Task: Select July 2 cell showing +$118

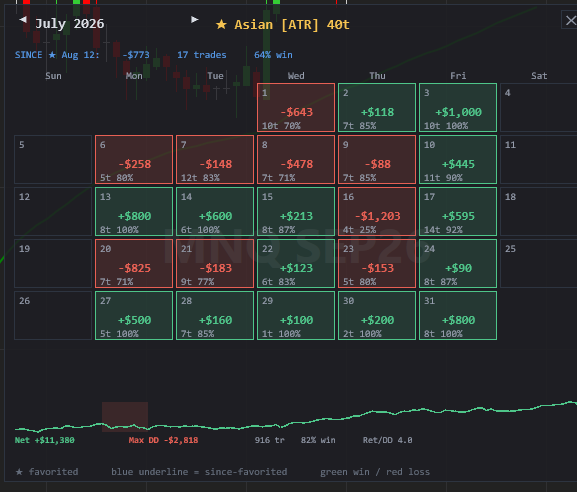Action: [x=377, y=107]
